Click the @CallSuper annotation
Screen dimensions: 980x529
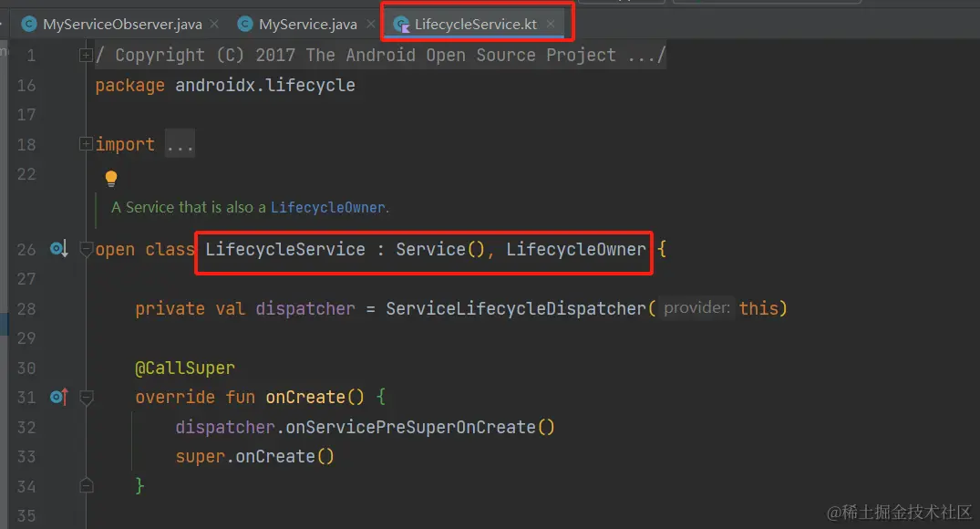point(185,368)
